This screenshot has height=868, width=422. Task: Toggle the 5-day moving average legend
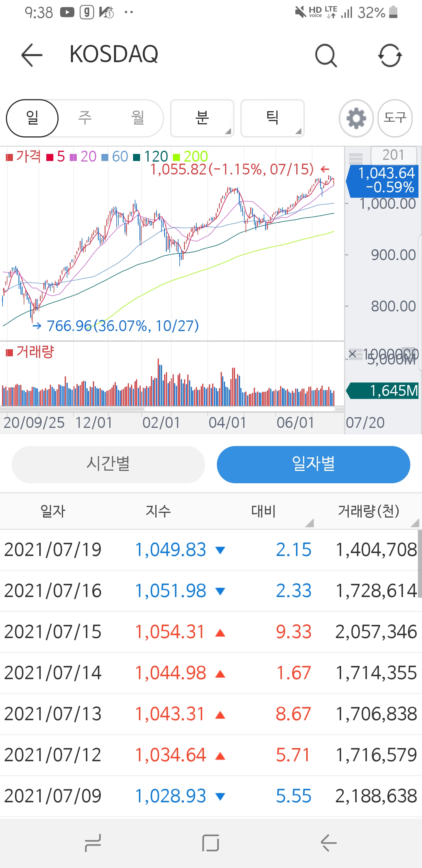[56, 157]
